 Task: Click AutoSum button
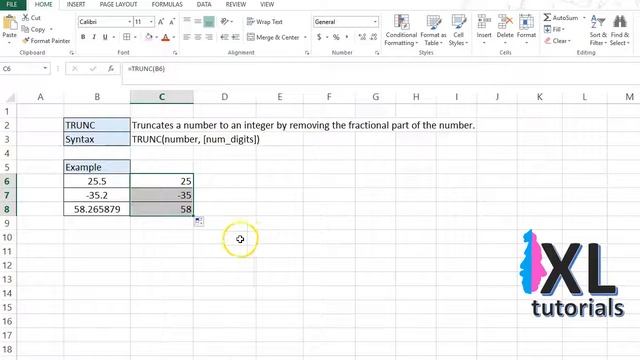coord(561,18)
